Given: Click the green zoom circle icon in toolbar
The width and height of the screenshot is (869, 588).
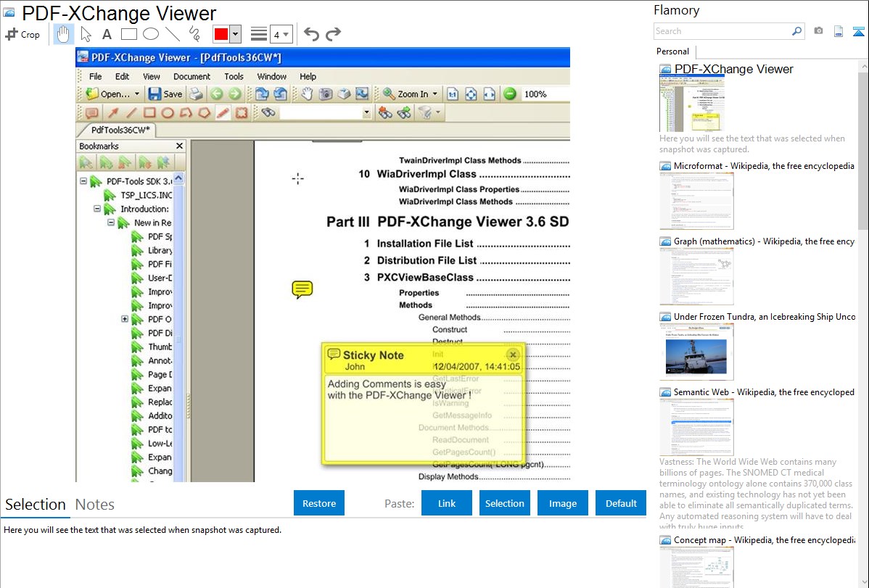Looking at the screenshot, I should click(510, 94).
